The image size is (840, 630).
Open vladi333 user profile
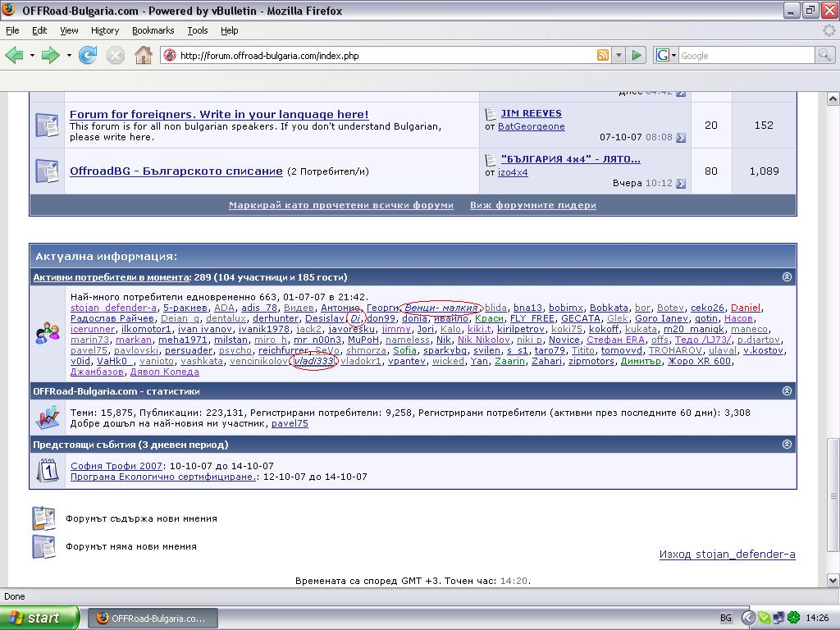pyautogui.click(x=314, y=361)
